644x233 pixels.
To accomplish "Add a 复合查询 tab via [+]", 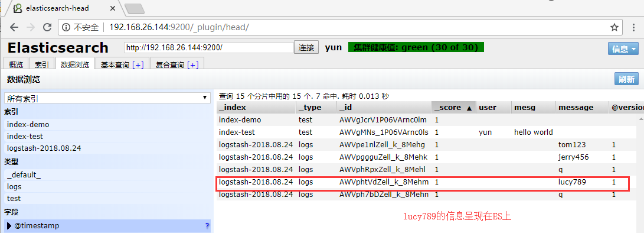I will coord(192,65).
